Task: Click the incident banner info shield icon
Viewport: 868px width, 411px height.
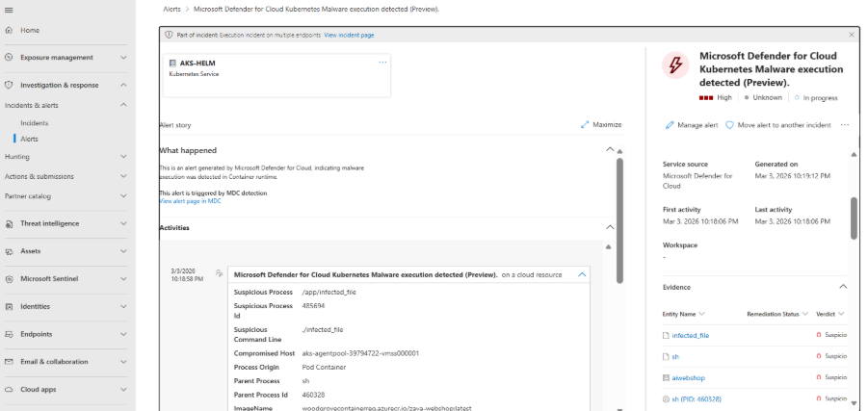Action: [170, 35]
